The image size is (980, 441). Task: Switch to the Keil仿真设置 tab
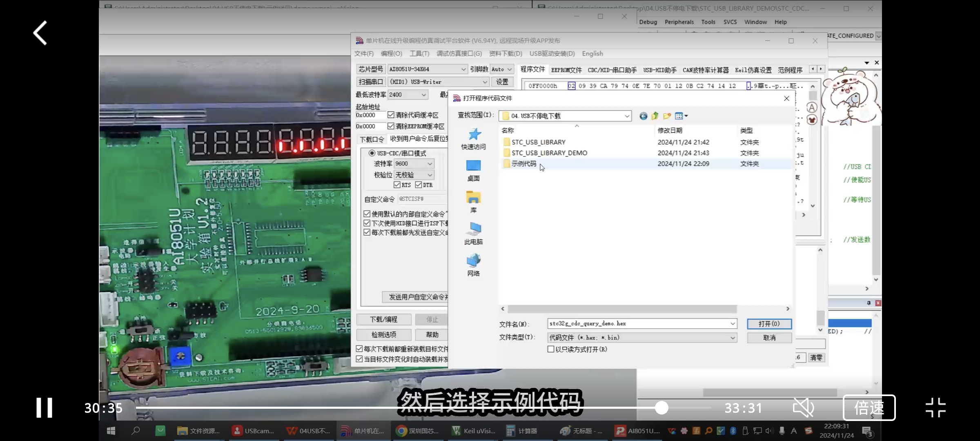[753, 70]
